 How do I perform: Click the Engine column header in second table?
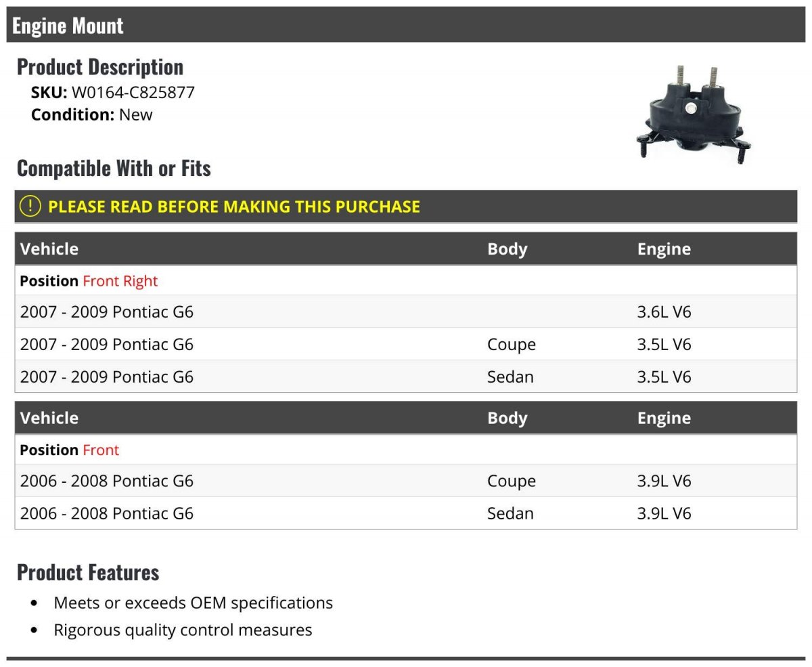click(664, 418)
